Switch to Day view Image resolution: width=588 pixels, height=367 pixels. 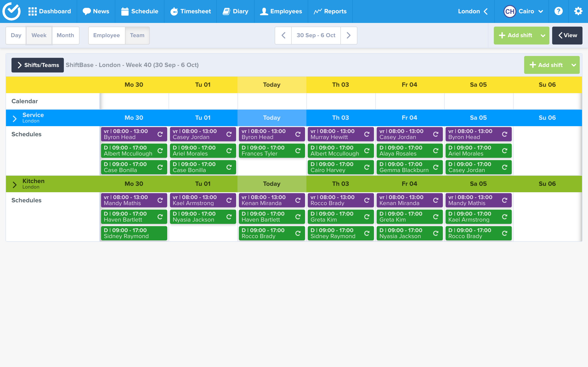point(16,35)
